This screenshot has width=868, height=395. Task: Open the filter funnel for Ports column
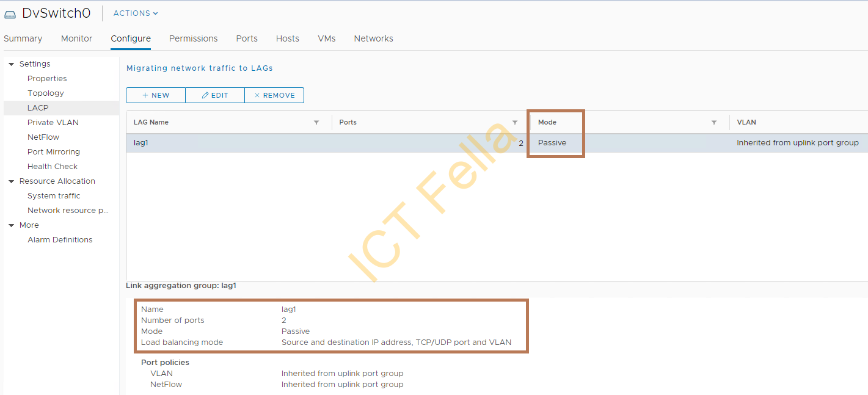(x=515, y=122)
